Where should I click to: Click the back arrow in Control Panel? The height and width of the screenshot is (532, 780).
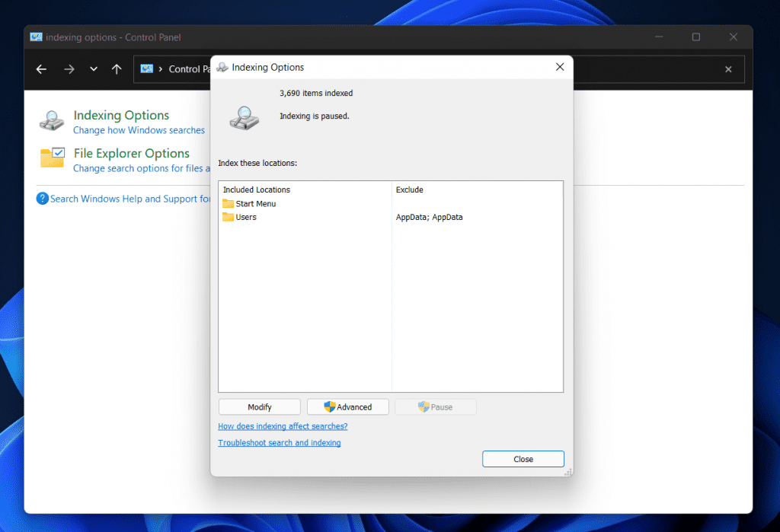pyautogui.click(x=40, y=69)
